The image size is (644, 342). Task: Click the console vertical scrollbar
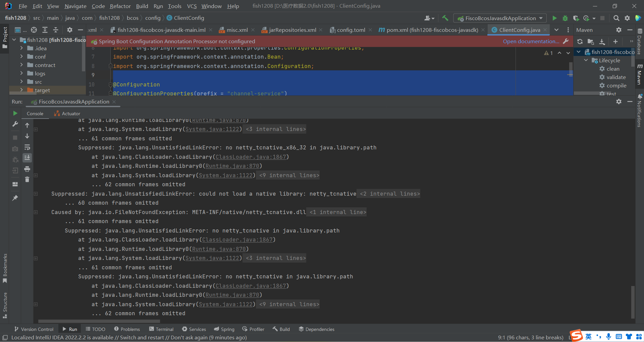point(633,301)
